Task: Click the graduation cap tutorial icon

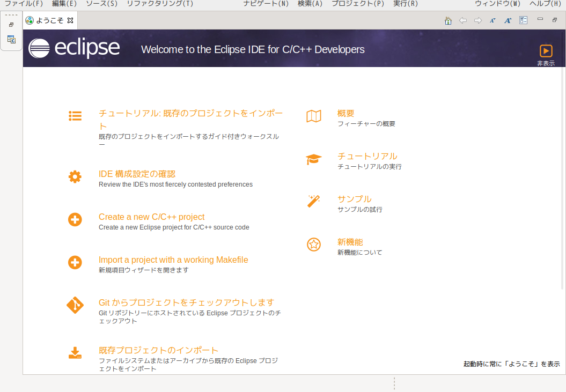Action: coord(314,159)
